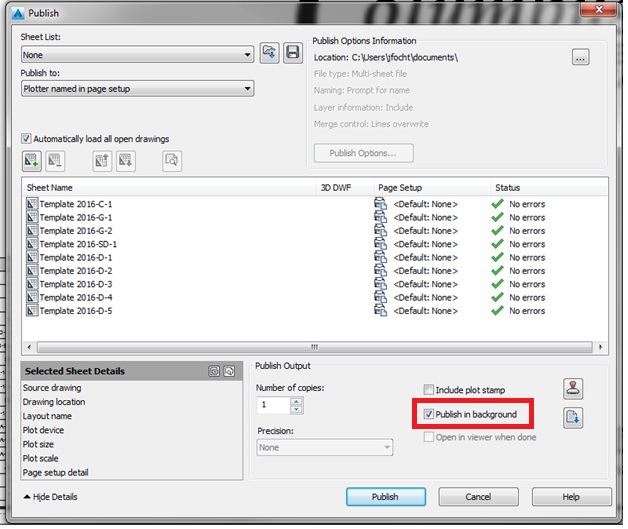Viewport: 628px width, 529px height.
Task: Open Plot Stamp Settings stamp icon
Action: pos(573,389)
